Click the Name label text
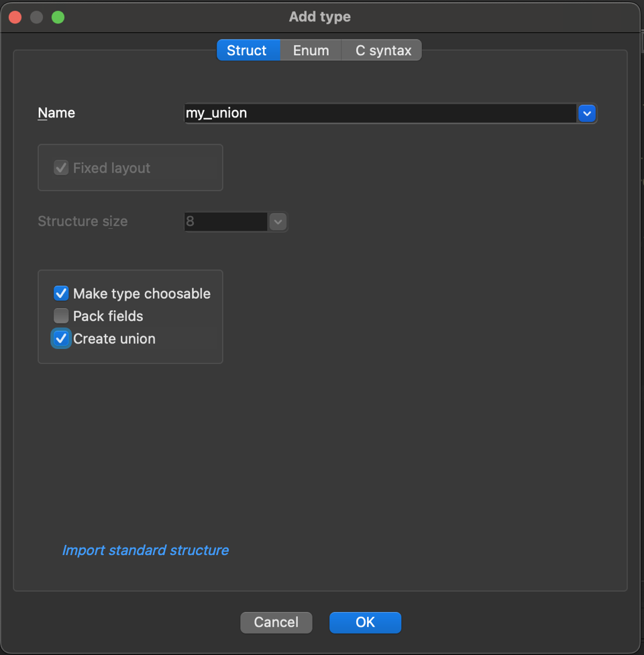 click(x=56, y=113)
